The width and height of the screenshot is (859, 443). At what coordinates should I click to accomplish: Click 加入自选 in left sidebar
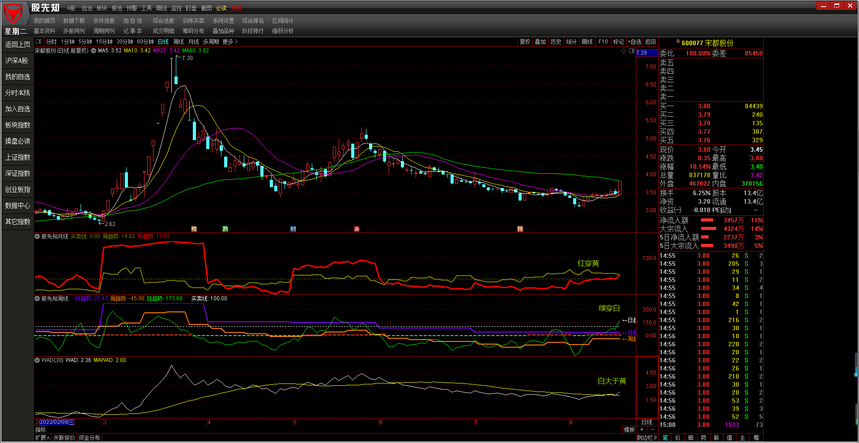[18, 109]
